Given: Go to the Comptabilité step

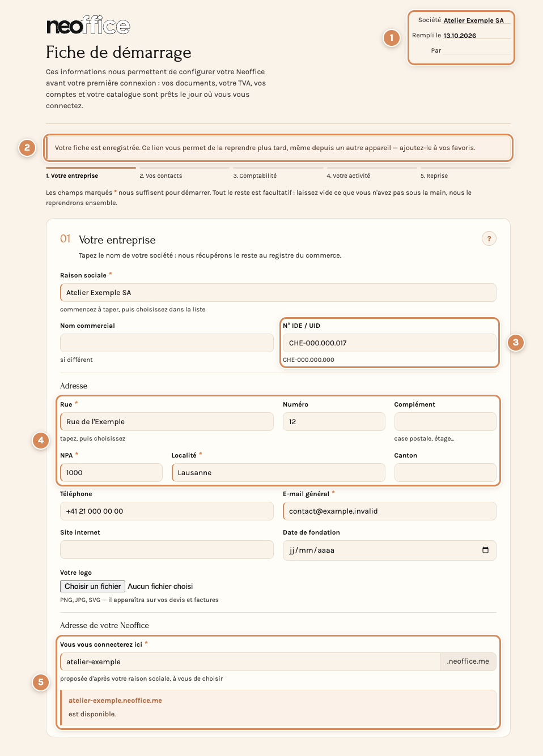Looking at the screenshot, I should click(x=255, y=176).
